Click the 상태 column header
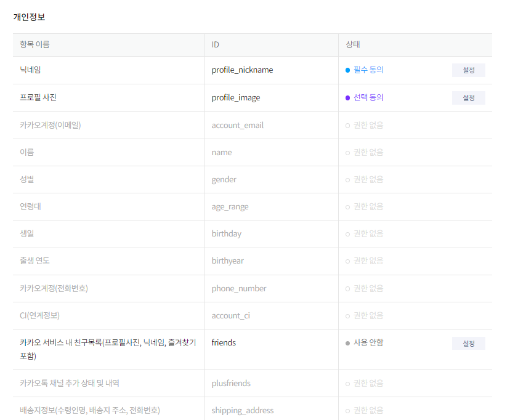518x420 pixels. tap(352, 44)
